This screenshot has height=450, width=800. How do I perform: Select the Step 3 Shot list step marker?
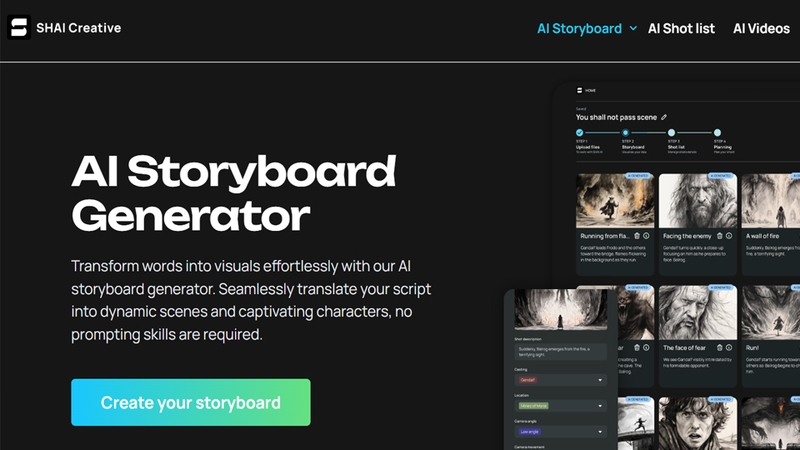tap(671, 133)
